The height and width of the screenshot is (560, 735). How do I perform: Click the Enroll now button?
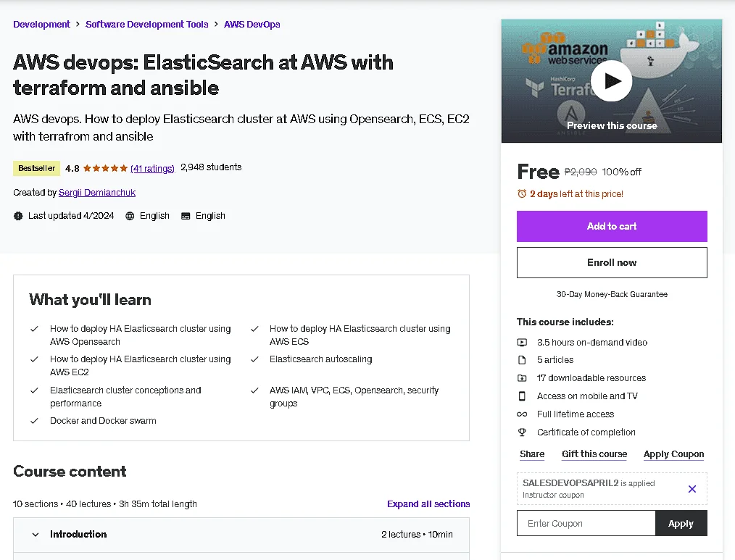pyautogui.click(x=612, y=262)
